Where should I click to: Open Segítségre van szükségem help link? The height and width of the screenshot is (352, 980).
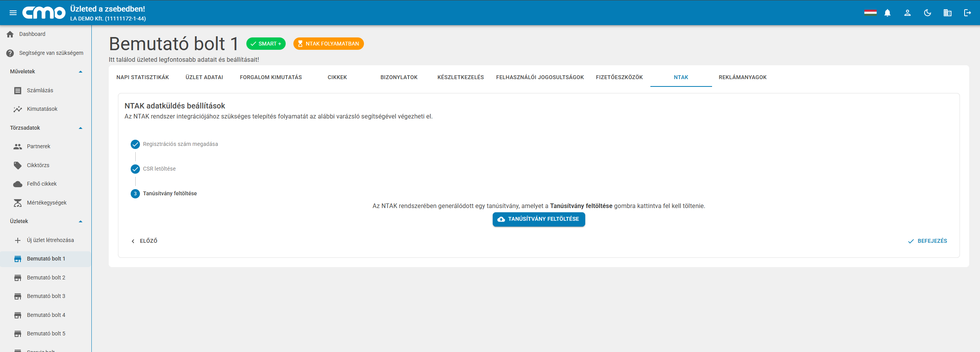pos(45,53)
